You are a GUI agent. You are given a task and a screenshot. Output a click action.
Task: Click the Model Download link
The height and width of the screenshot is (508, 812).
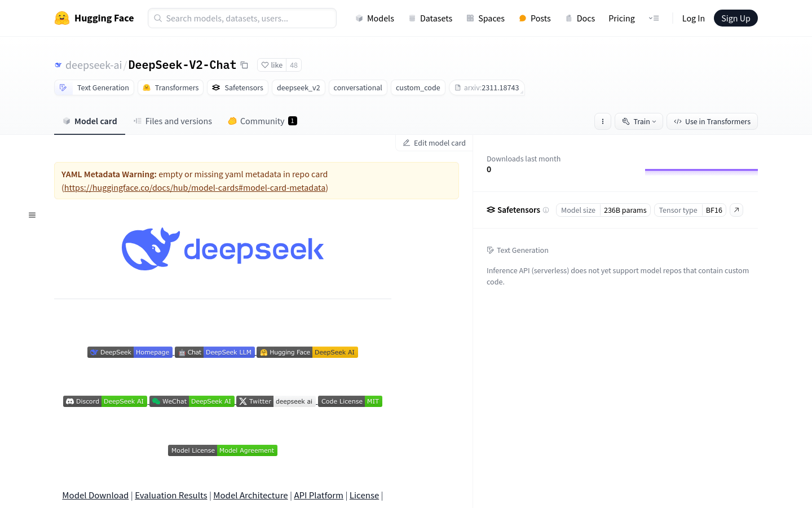point(95,495)
